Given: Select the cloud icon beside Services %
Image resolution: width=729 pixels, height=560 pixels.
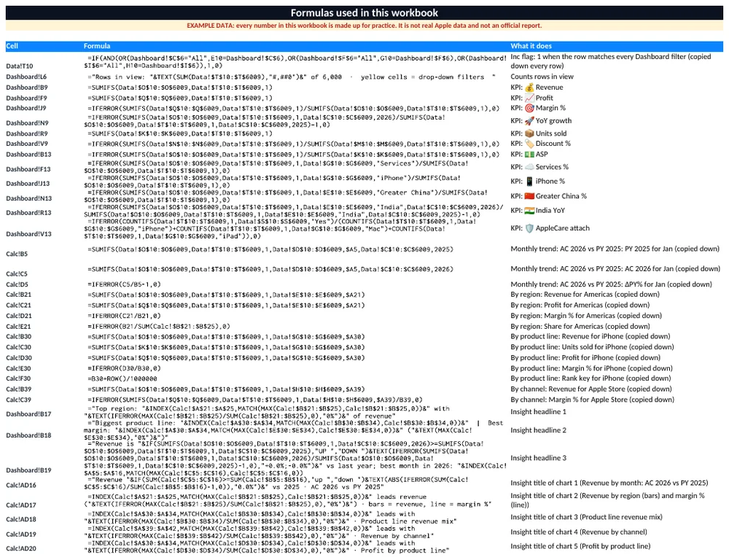Looking at the screenshot, I should tap(529, 167).
